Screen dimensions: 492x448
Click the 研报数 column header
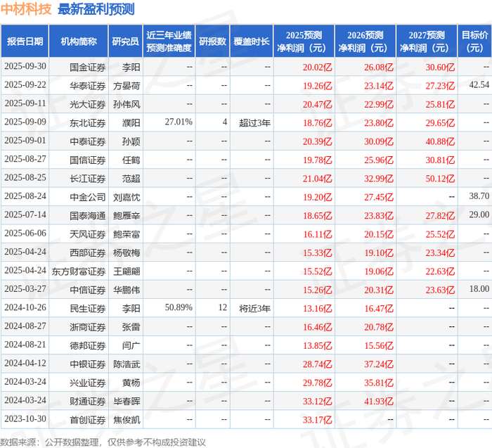tap(212, 41)
